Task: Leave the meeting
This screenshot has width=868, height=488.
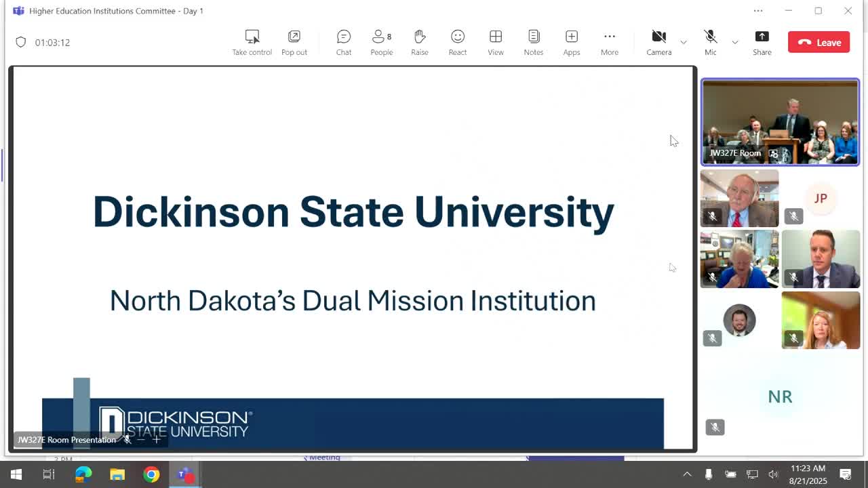Action: pos(818,42)
